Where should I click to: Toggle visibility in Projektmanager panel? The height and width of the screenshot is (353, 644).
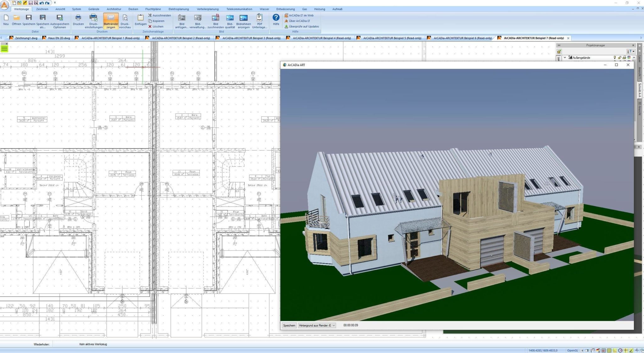612,57
